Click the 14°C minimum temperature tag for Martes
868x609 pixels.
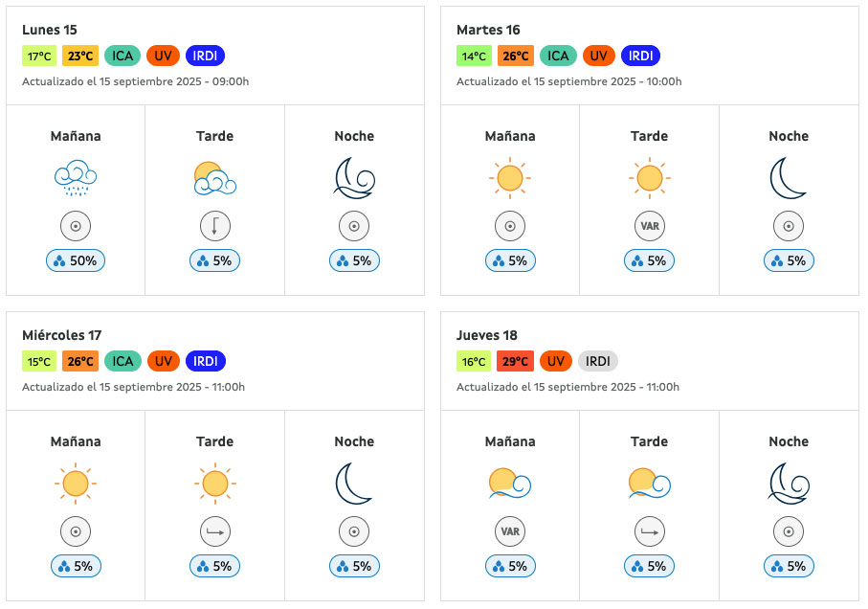pos(474,56)
